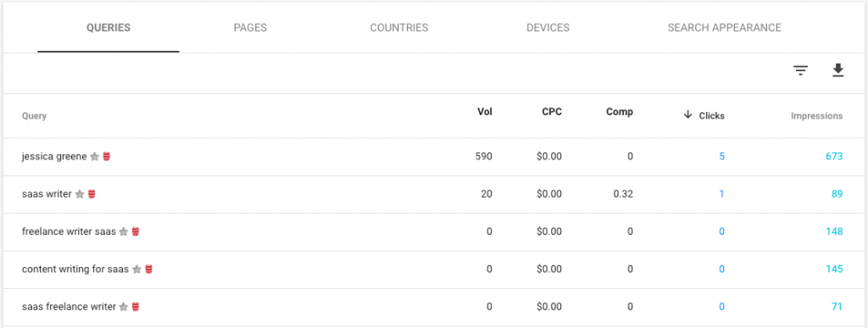Click the 673 impressions value

pos(834,157)
